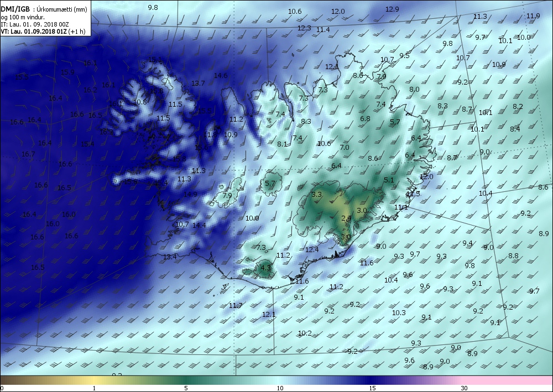553x392 pixels.
Task: Click the 13.7 value on the map
Action: [x=198, y=83]
